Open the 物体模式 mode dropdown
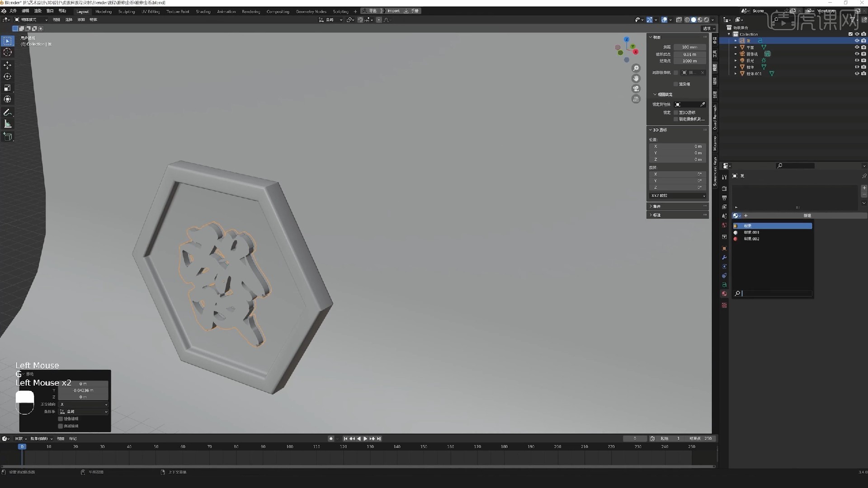Image resolution: width=868 pixels, height=488 pixels. (31, 20)
